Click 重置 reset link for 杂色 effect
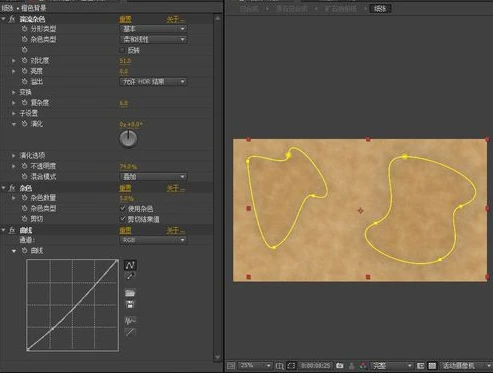This screenshot has height=373, width=493. (125, 188)
